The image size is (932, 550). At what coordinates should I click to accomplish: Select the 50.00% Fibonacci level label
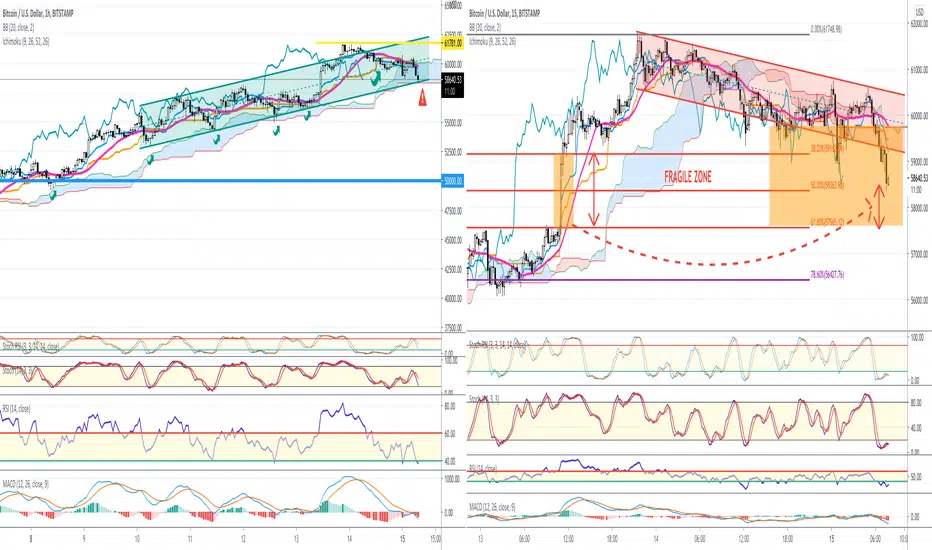[827, 186]
